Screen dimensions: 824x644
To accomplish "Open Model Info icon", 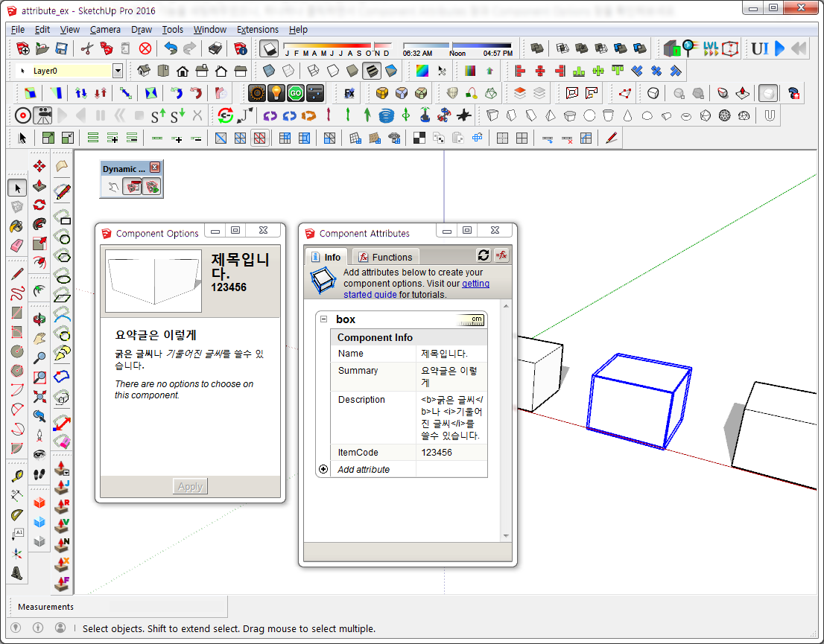I will (241, 49).
